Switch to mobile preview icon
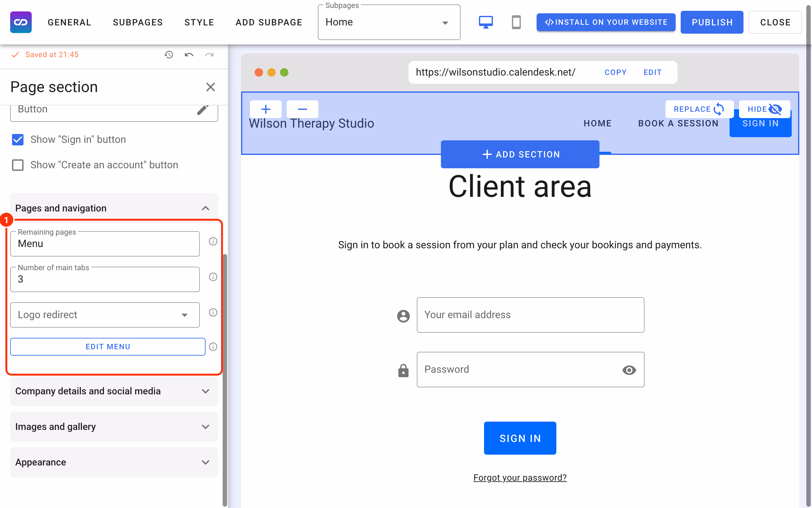Screen dimensions: 812x508 (516, 22)
